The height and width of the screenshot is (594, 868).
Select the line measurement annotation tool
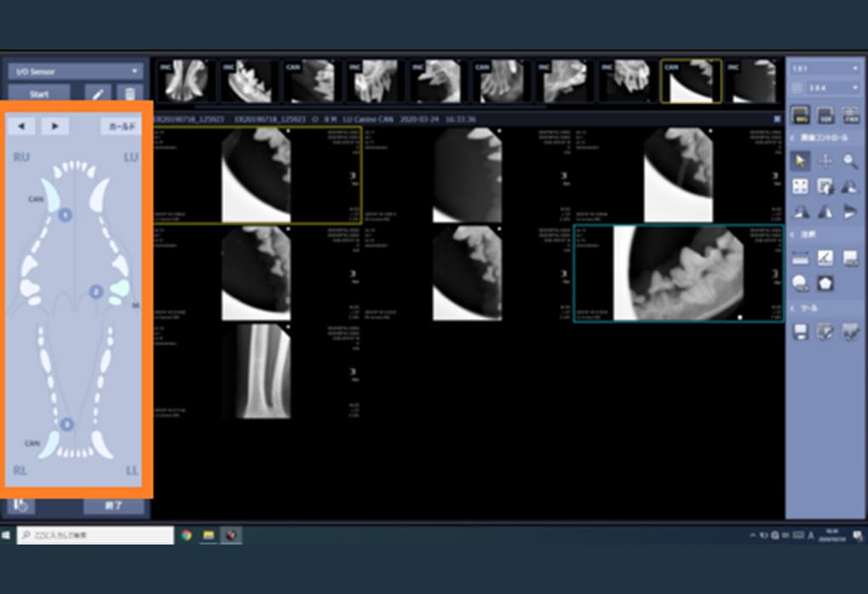825,257
